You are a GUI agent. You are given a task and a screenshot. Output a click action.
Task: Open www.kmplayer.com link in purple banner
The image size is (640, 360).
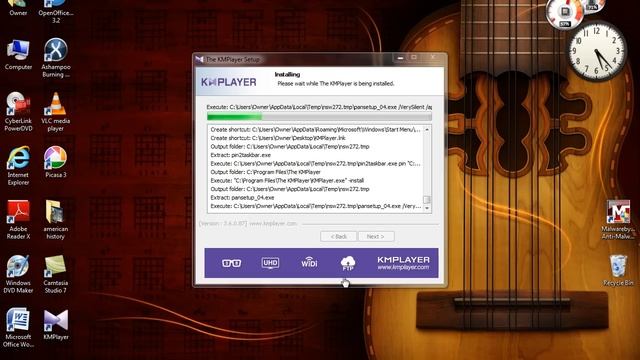403,267
